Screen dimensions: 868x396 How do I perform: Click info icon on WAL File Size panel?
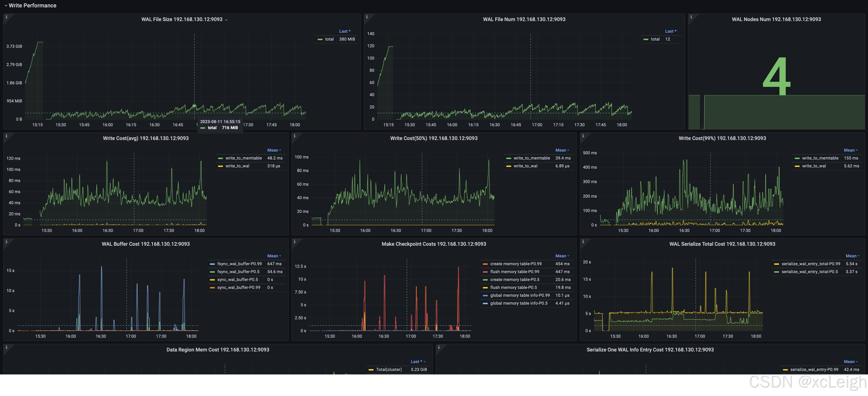(x=6, y=17)
